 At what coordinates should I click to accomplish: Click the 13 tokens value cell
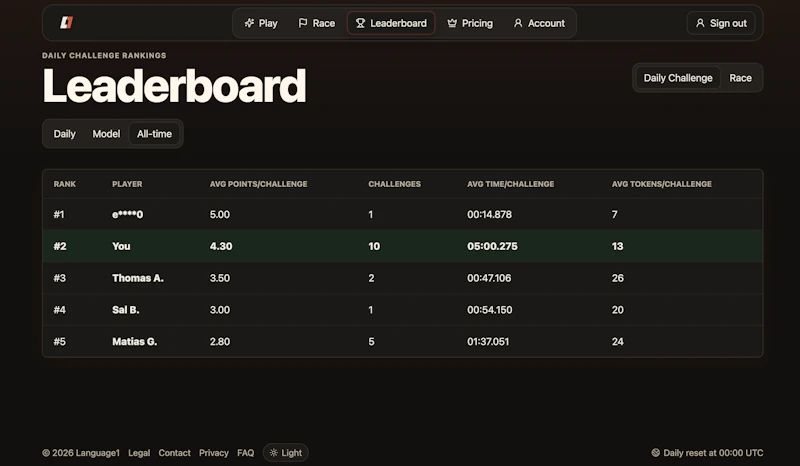617,246
